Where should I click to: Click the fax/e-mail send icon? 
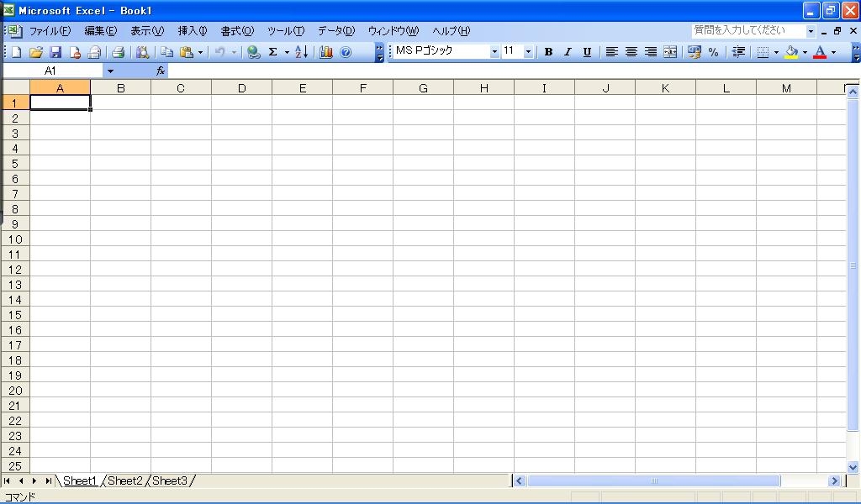pyautogui.click(x=94, y=52)
